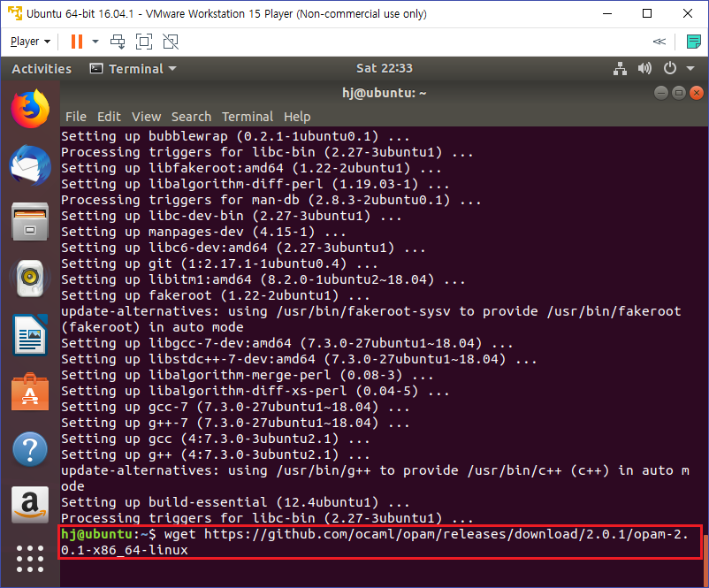Open the clock showing Sat 22:33
Image resolution: width=709 pixels, height=588 pixels.
(x=385, y=68)
